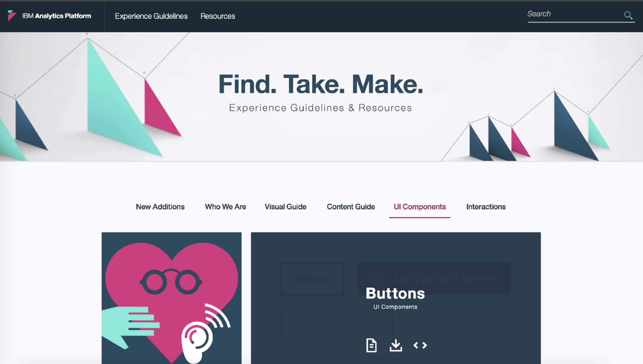Select the Who We Are tab
Screen dimensions: 643x364
[x=225, y=207]
